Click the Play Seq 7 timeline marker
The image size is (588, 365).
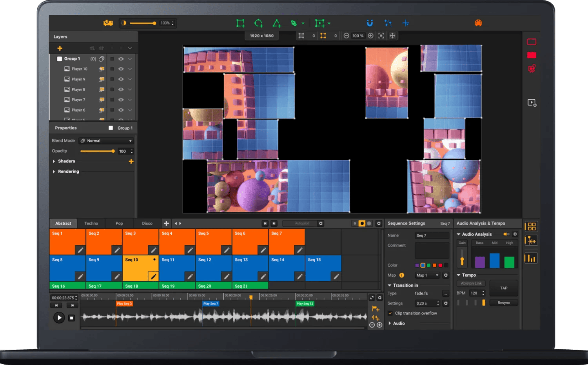(211, 303)
